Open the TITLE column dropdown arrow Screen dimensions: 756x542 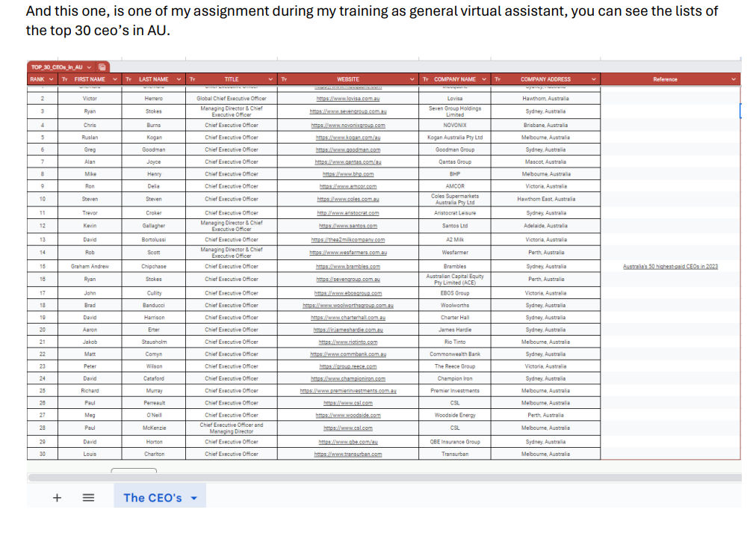[x=270, y=79]
